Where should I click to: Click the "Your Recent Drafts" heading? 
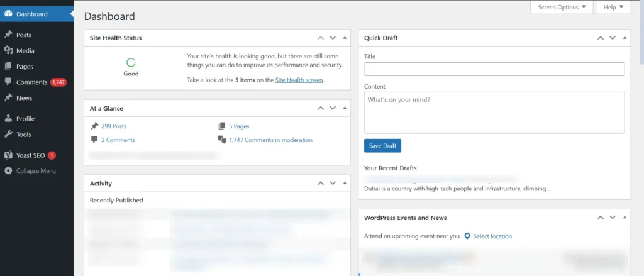coord(390,168)
